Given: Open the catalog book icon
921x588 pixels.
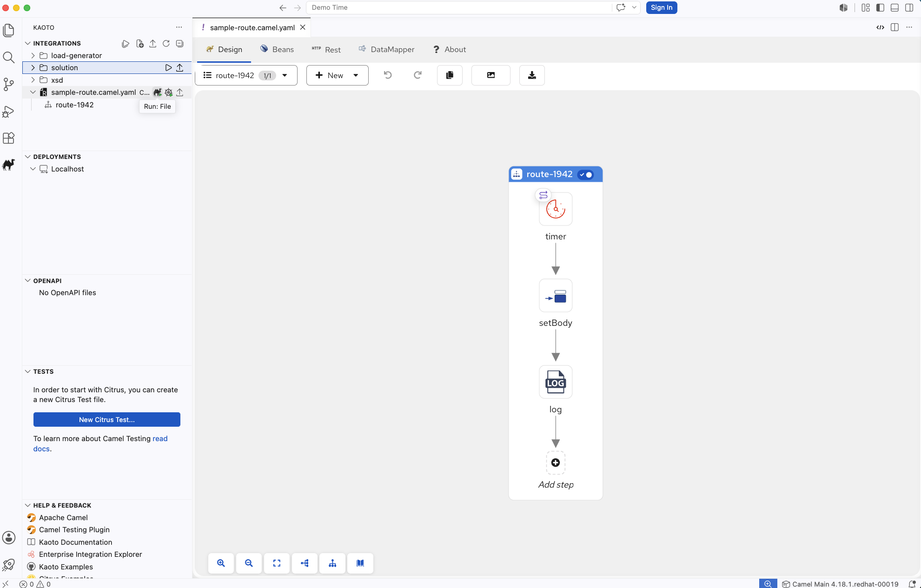Looking at the screenshot, I should 360,563.
